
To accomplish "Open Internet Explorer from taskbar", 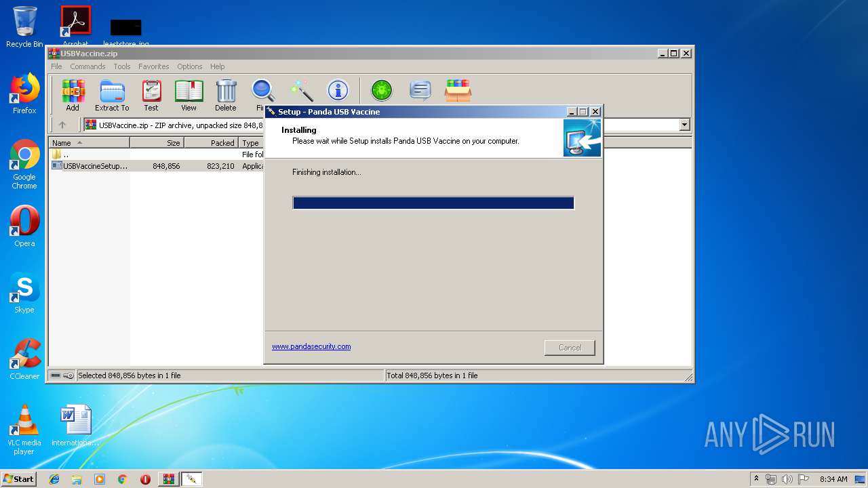I will point(54,479).
